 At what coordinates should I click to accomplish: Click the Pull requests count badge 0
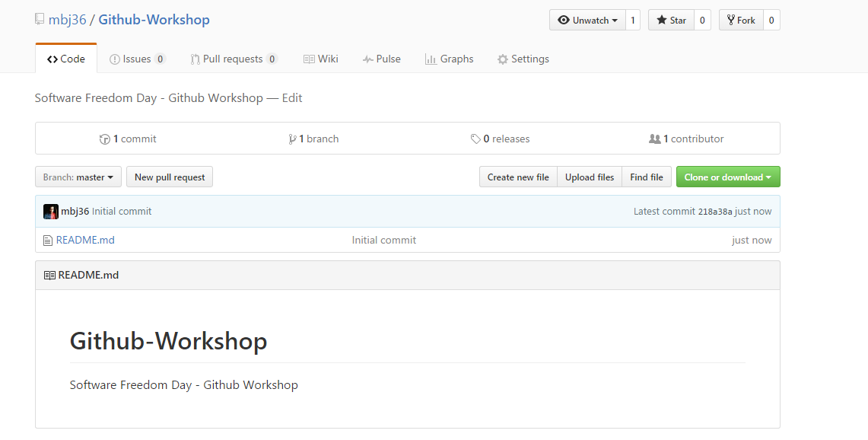(x=272, y=59)
